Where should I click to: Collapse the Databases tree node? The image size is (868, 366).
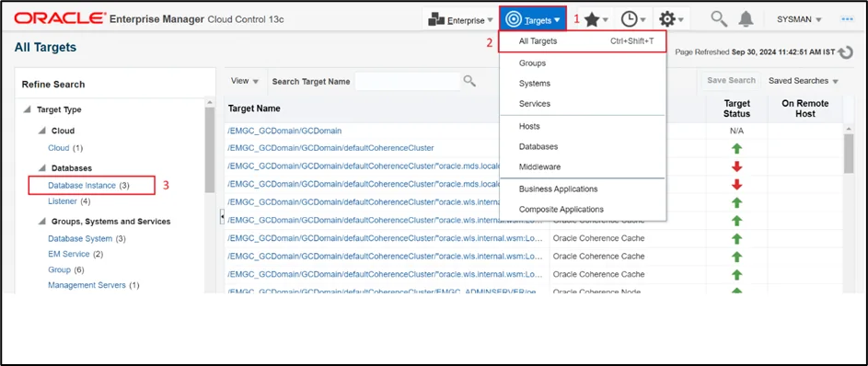(x=42, y=168)
